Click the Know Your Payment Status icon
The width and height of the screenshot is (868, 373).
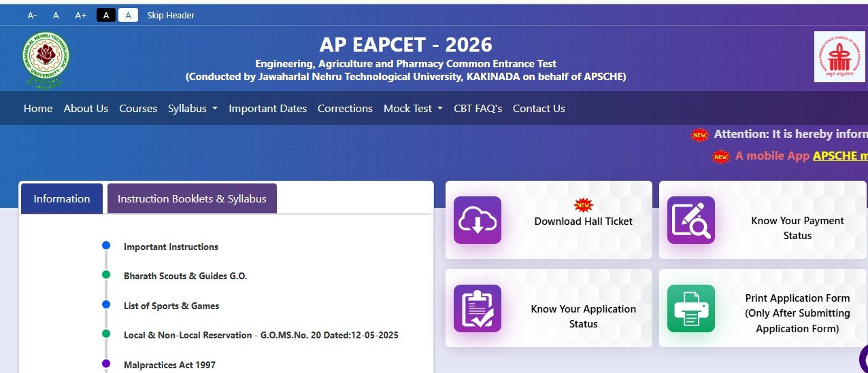[x=691, y=220]
